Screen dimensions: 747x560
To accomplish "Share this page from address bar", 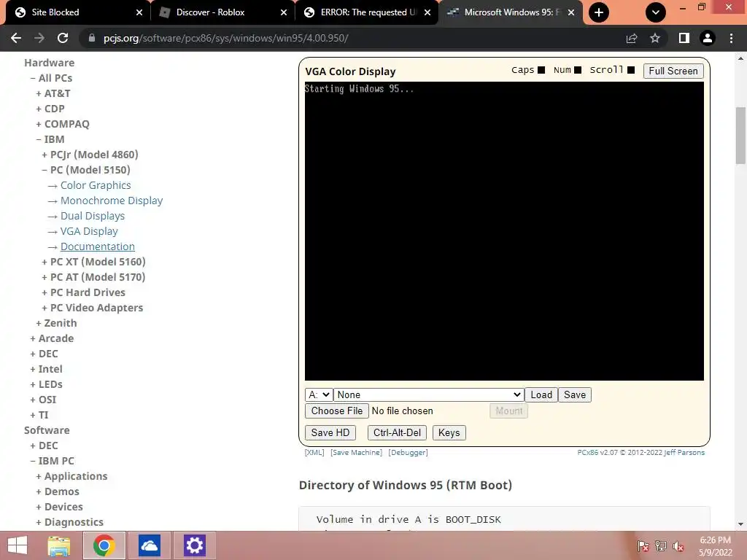I will [632, 38].
